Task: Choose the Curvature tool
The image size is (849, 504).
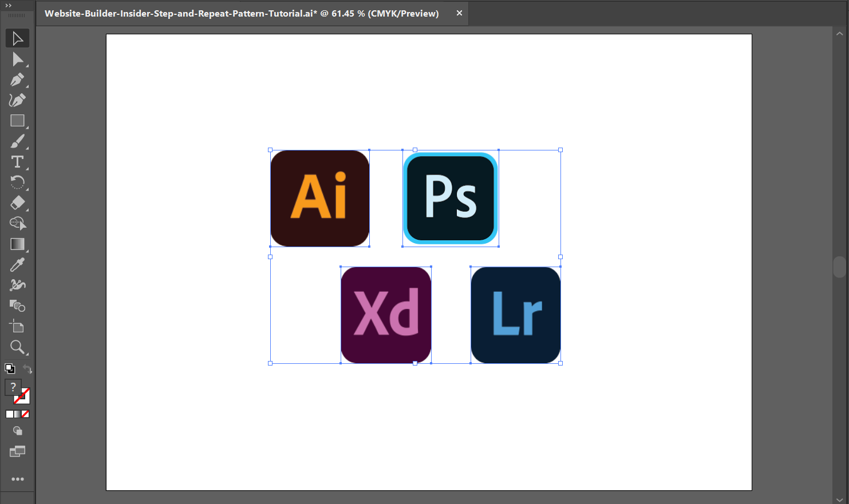Action: click(17, 100)
